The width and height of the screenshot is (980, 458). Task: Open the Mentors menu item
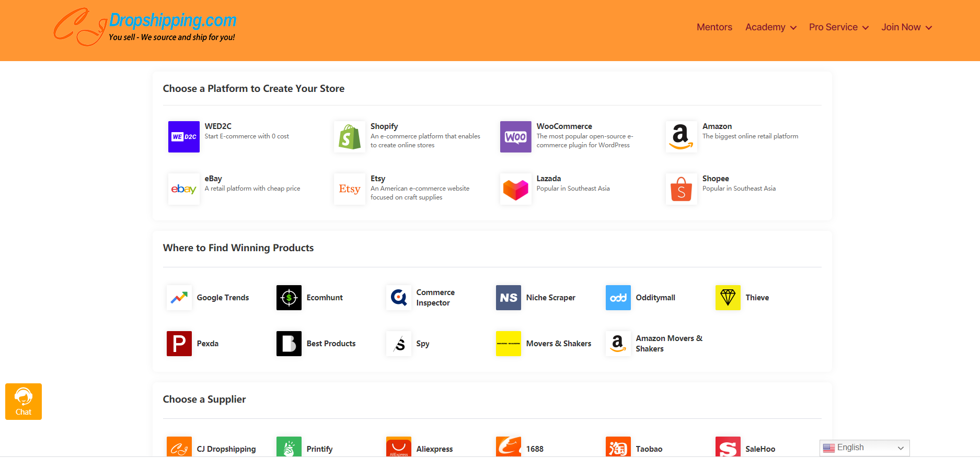(x=714, y=27)
